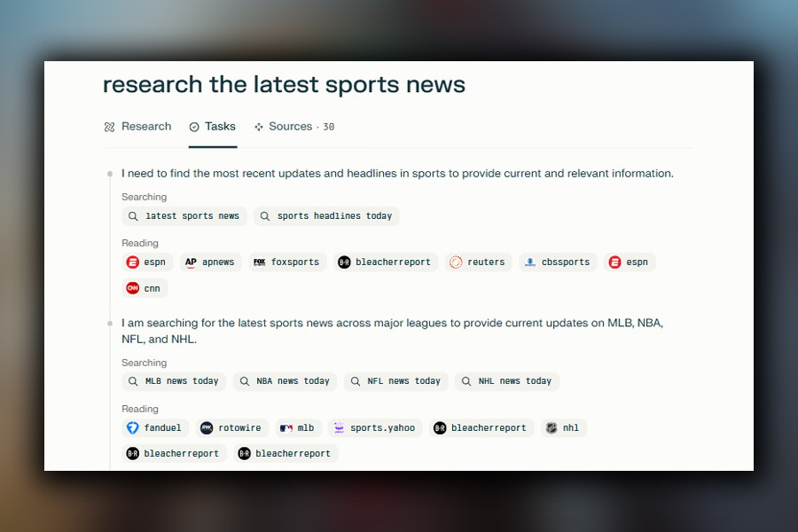Click the page title 'research the latest sports news'
This screenshot has height=532, width=798.
(x=284, y=85)
